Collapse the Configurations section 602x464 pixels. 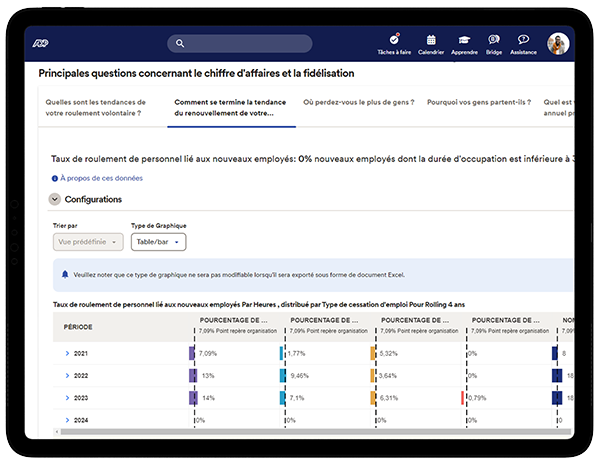coord(55,199)
